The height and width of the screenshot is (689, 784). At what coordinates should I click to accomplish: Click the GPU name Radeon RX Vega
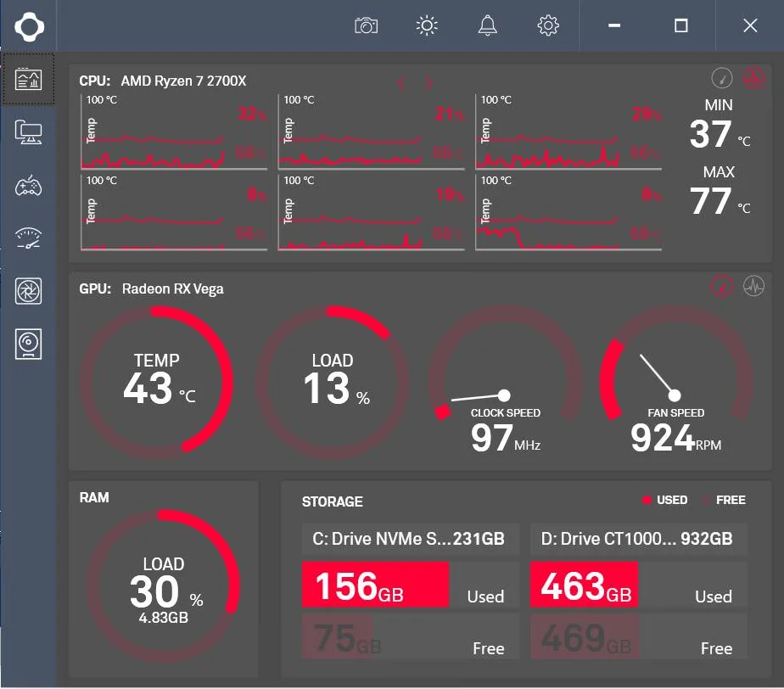[172, 289]
